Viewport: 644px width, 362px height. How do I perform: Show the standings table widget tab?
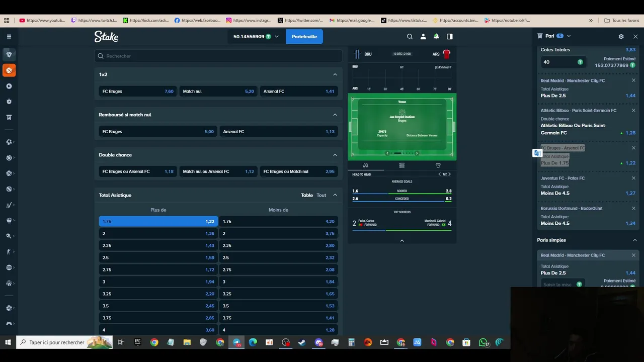pos(401,165)
